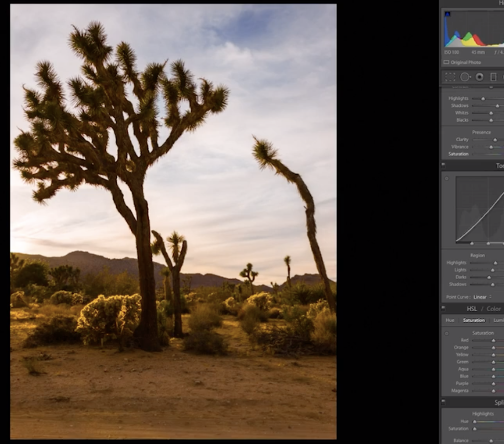Toggle the HSL panel on/off switch
This screenshot has width=504, height=444.
coord(443,307)
